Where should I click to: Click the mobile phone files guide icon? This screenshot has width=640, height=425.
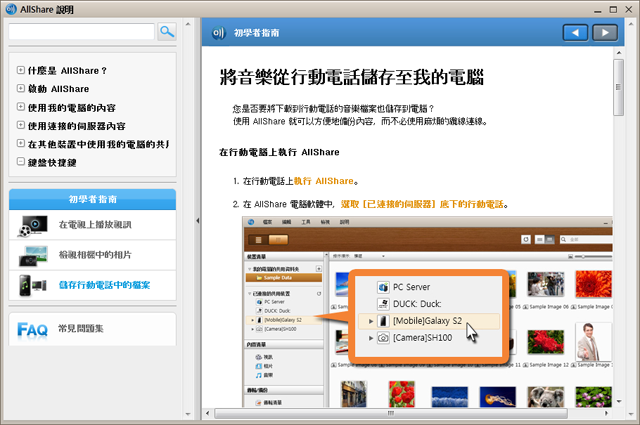(x=33, y=285)
